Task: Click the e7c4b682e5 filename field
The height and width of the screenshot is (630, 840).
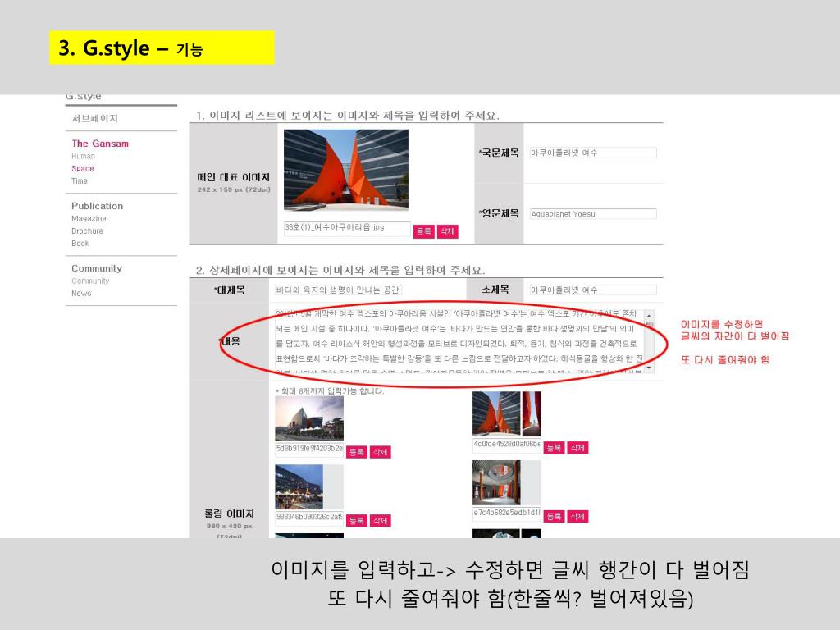Action: 507,514
